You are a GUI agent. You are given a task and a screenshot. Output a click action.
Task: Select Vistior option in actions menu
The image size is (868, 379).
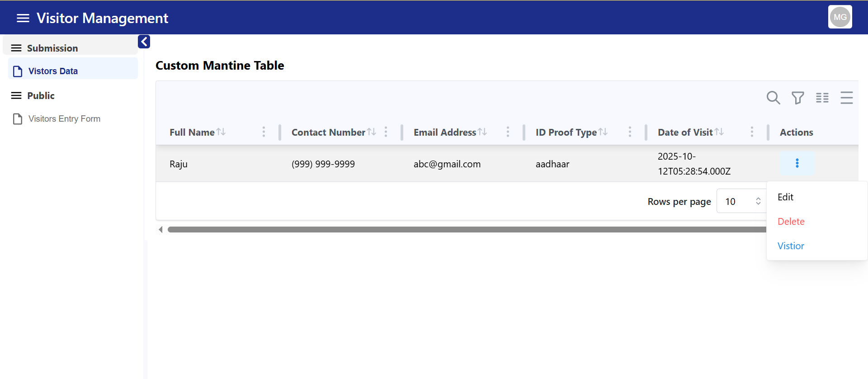pyautogui.click(x=791, y=246)
